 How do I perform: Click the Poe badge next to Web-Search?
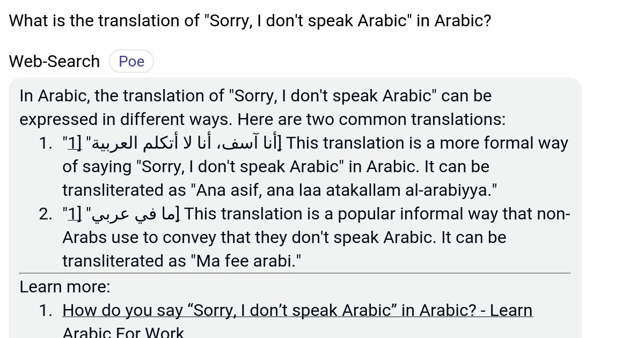pyautogui.click(x=131, y=61)
